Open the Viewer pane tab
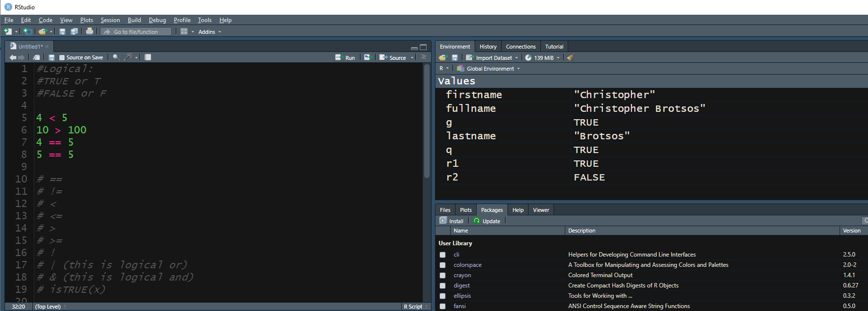 [541, 210]
